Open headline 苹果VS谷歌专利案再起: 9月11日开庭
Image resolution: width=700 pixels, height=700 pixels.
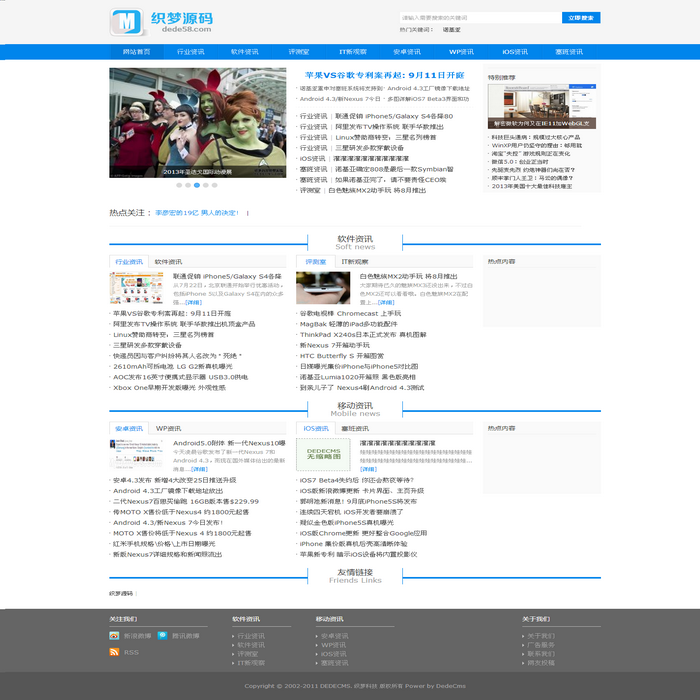[x=384, y=75]
